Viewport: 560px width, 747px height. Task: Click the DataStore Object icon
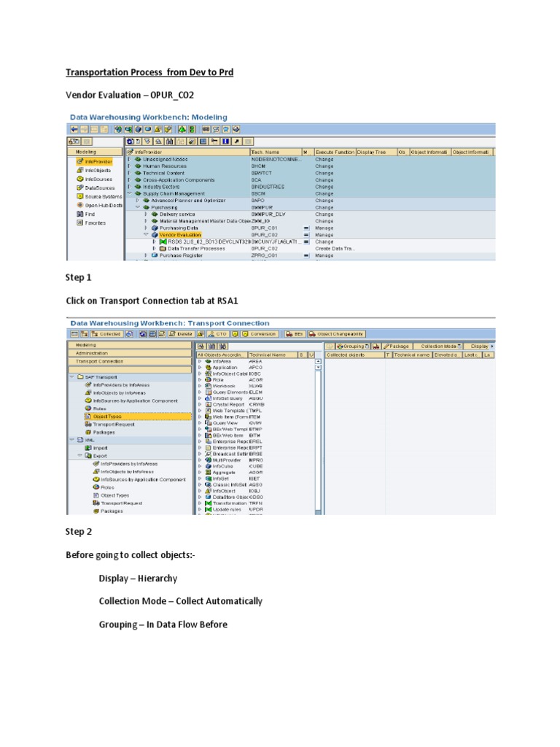208,498
